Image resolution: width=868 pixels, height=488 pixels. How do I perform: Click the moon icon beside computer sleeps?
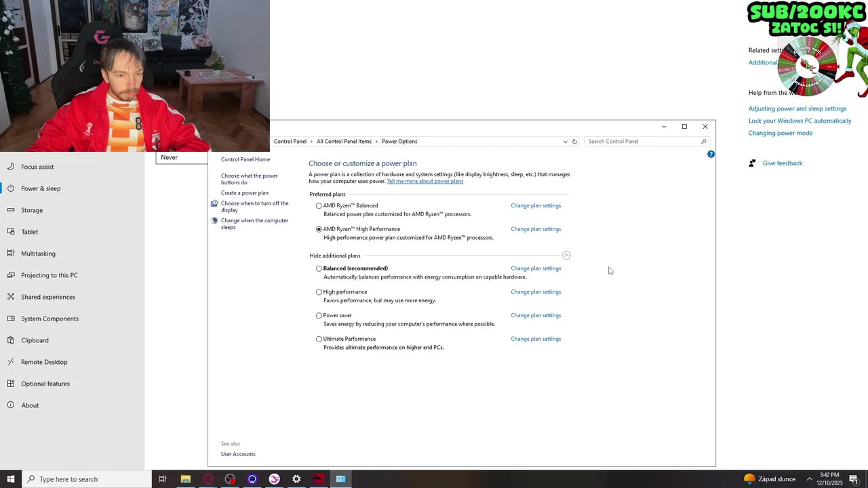point(214,220)
